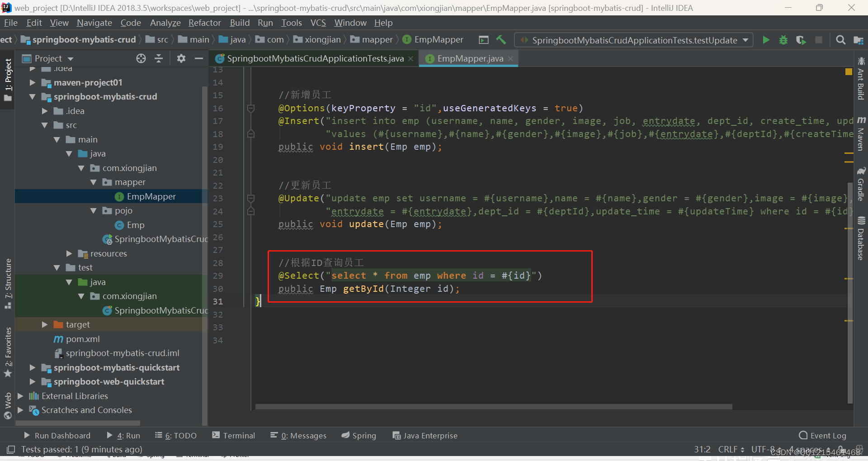Click the mapper breadcrumb in navigation bar
This screenshot has width=868, height=461.
[x=371, y=40]
